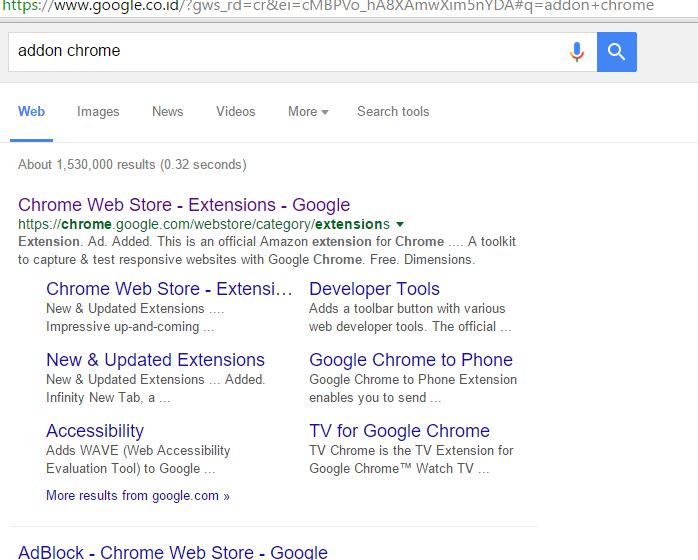Visit the Developer Tools sitelink
Viewport: 698px width, 560px height.
[x=374, y=289]
